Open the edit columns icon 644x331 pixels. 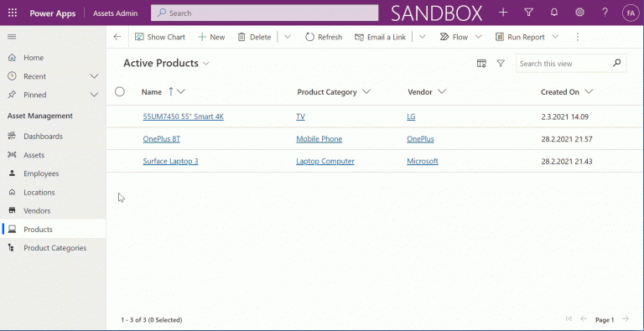coord(481,63)
